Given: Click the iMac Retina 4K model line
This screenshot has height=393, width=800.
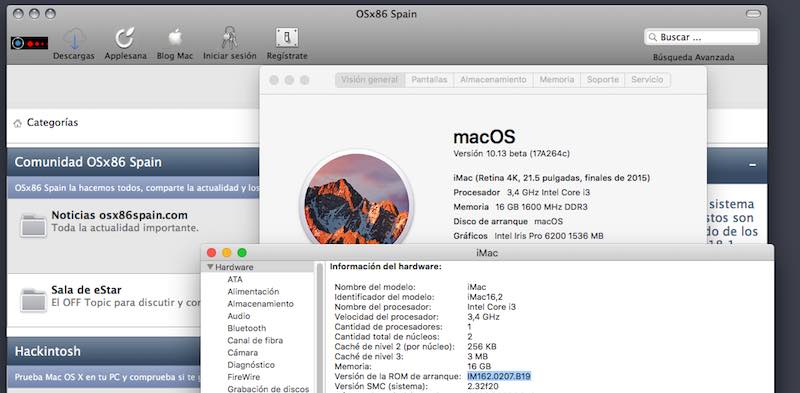Looking at the screenshot, I should [x=552, y=178].
